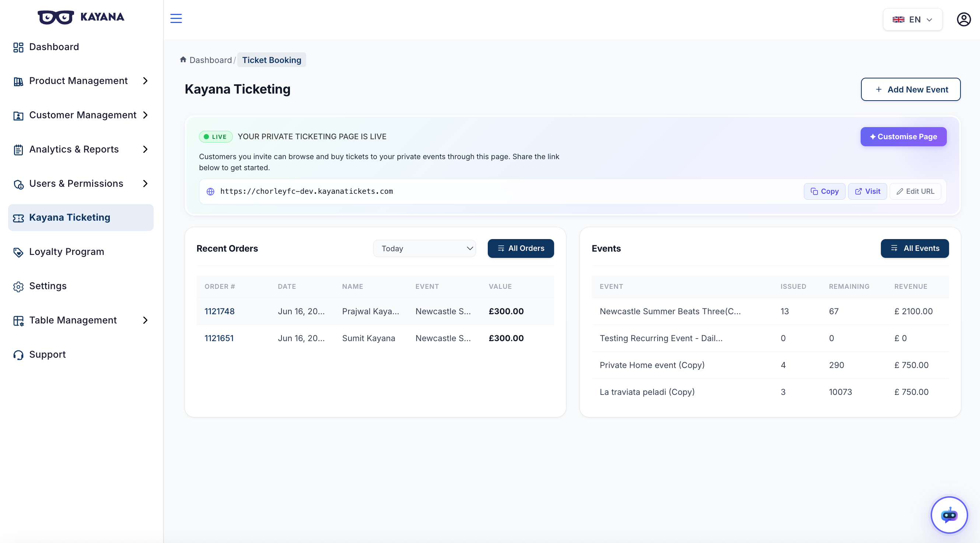Select Newcastle Summer Beats Three event row
This screenshot has height=543, width=980.
click(770, 311)
